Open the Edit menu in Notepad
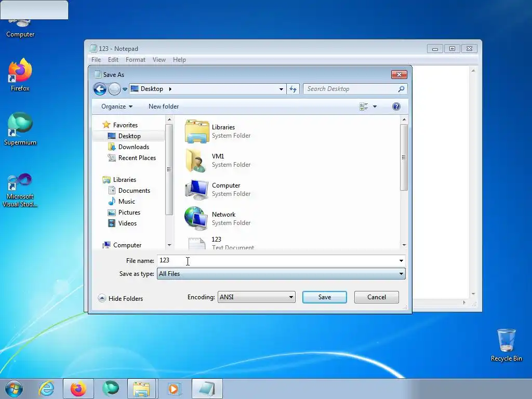The image size is (532, 399). tap(113, 60)
